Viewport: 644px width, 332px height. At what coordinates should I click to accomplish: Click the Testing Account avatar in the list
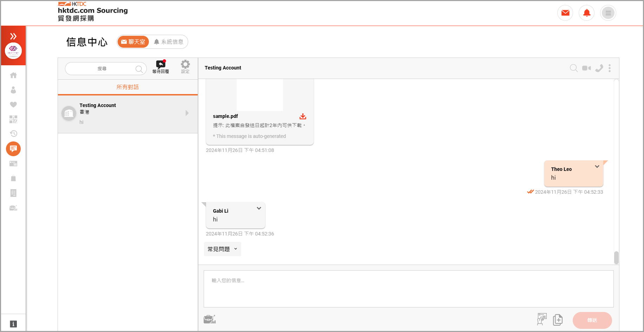click(x=69, y=113)
